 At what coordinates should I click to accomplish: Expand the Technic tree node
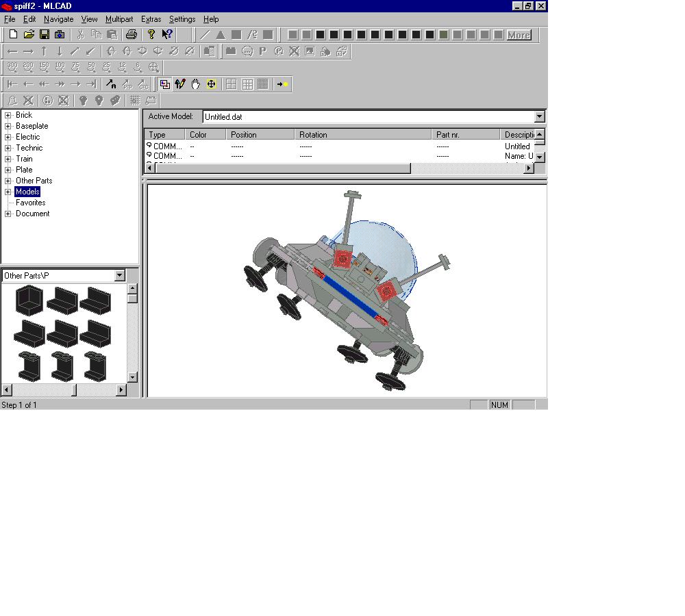point(8,148)
